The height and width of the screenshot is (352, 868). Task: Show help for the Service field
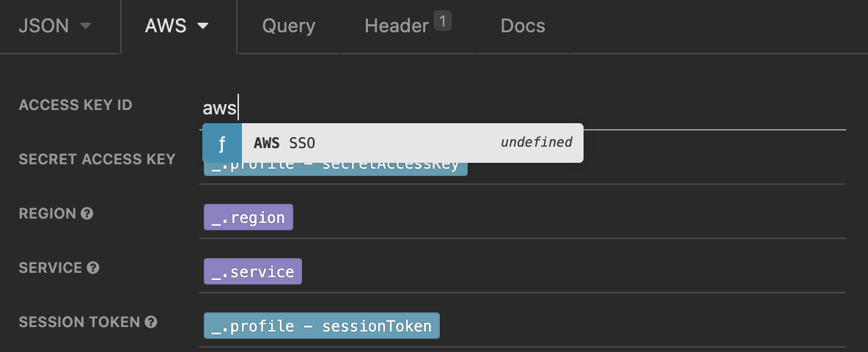pyautogui.click(x=93, y=268)
